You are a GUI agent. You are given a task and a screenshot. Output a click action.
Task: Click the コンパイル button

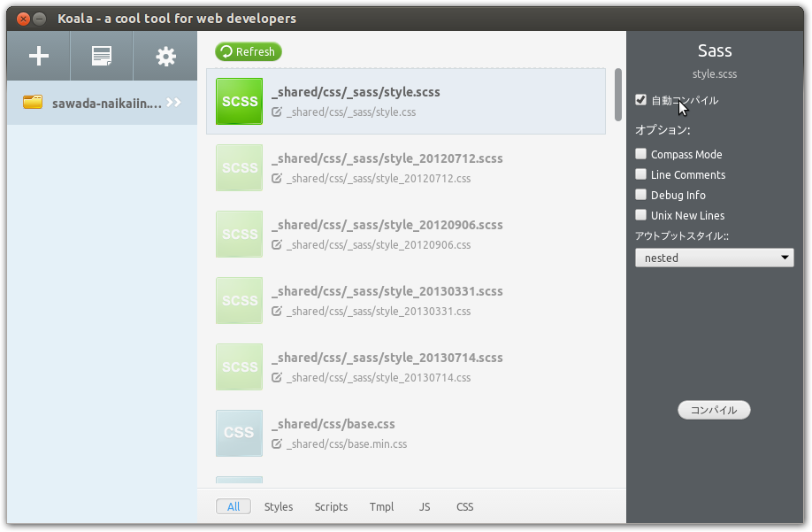point(714,410)
